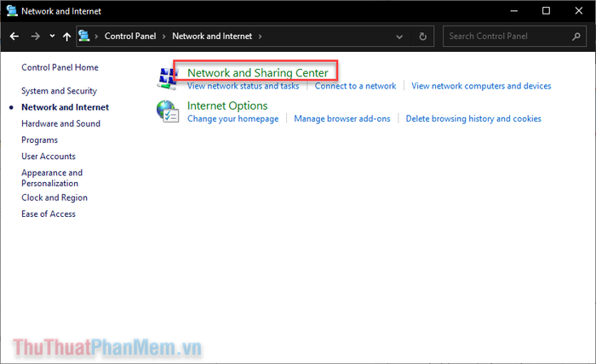Click Connect to a network
This screenshot has height=364, width=596.
pyautogui.click(x=355, y=86)
